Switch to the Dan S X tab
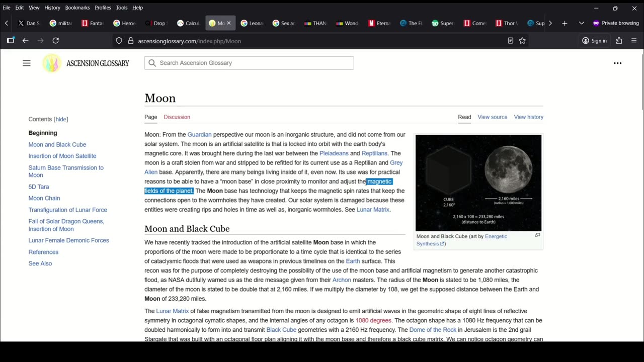 (29, 23)
